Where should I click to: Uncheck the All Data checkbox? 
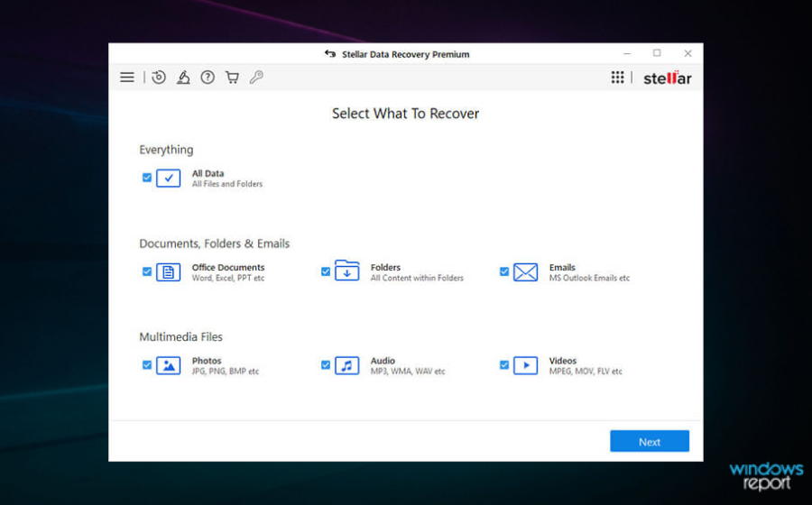[x=147, y=178]
